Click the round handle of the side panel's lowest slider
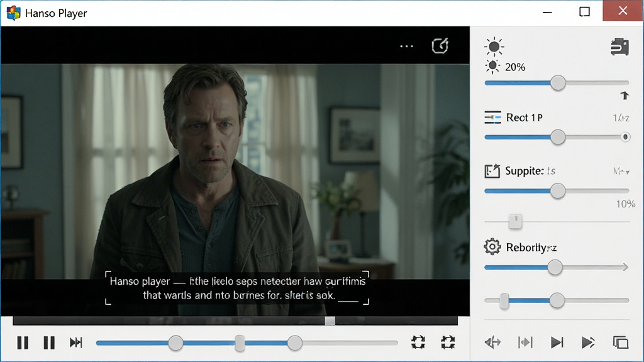Image resolution: width=644 pixels, height=362 pixels. tap(557, 300)
